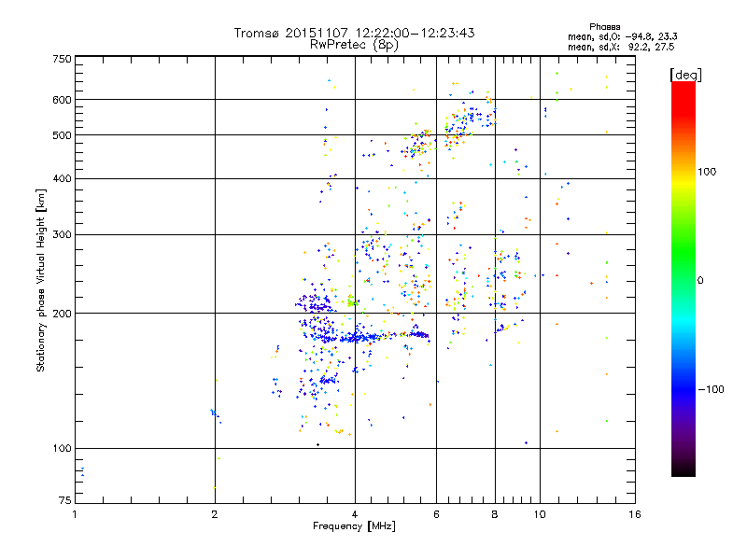Click the colorbar tick label '0'
The image size is (747, 560).
pos(700,281)
